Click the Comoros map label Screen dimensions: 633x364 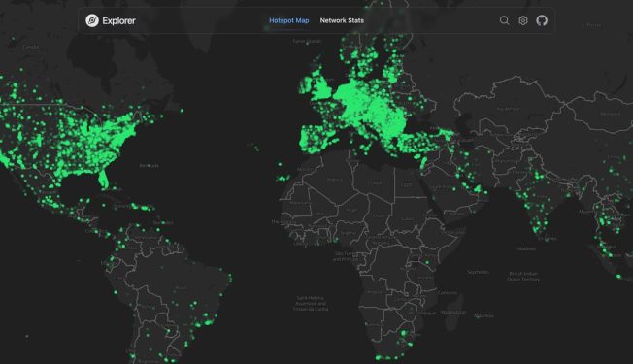pyautogui.click(x=448, y=292)
